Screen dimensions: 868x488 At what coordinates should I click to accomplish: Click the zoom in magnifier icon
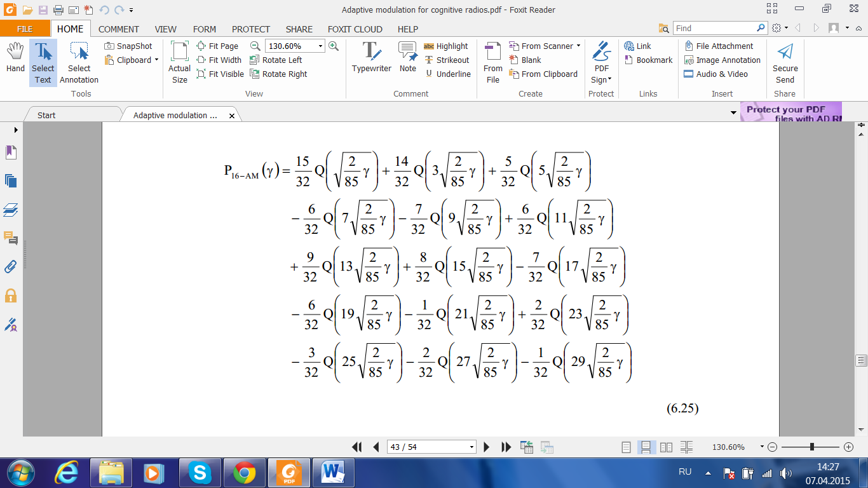click(x=333, y=46)
